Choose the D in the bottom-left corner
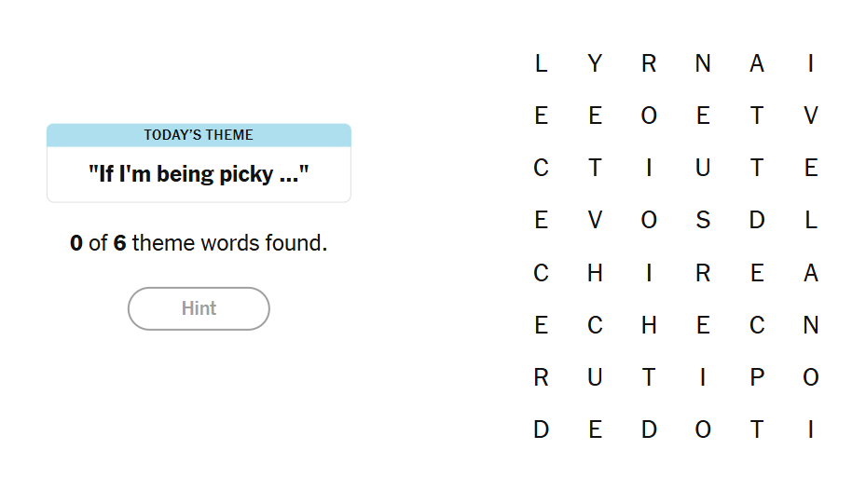 point(541,429)
